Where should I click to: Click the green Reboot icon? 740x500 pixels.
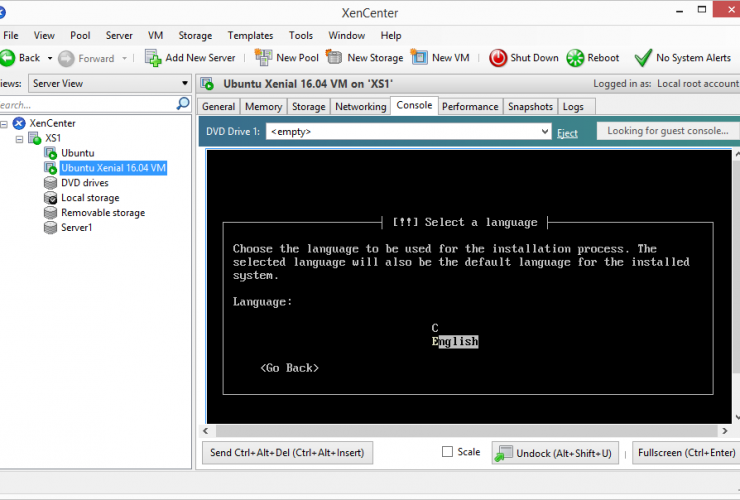[576, 58]
